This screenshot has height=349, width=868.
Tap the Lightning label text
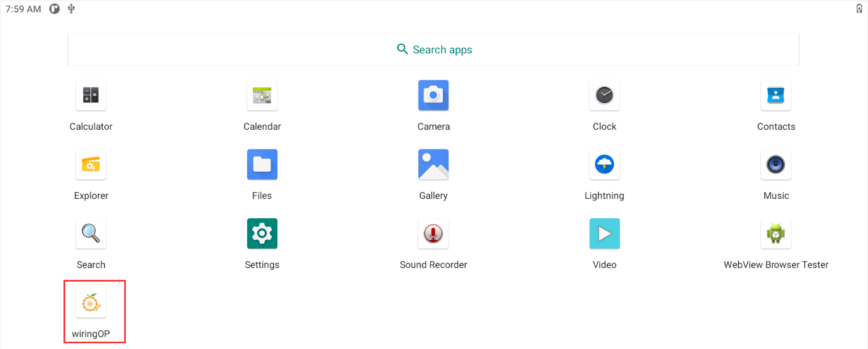[604, 195]
